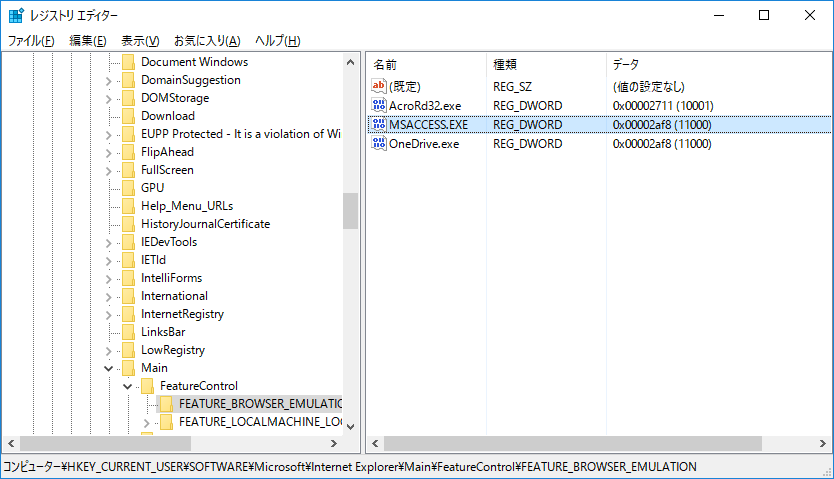Expand the LowRegistry key

pos(109,351)
